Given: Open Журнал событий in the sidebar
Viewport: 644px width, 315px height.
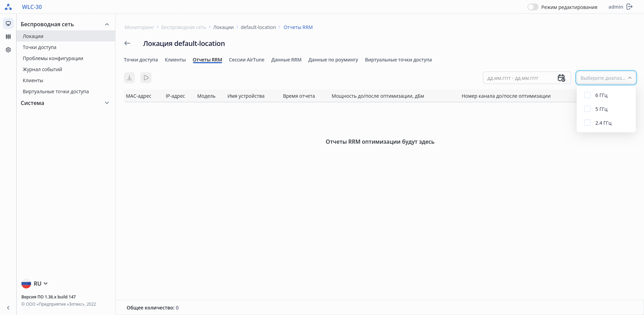Looking at the screenshot, I should coord(66,69).
